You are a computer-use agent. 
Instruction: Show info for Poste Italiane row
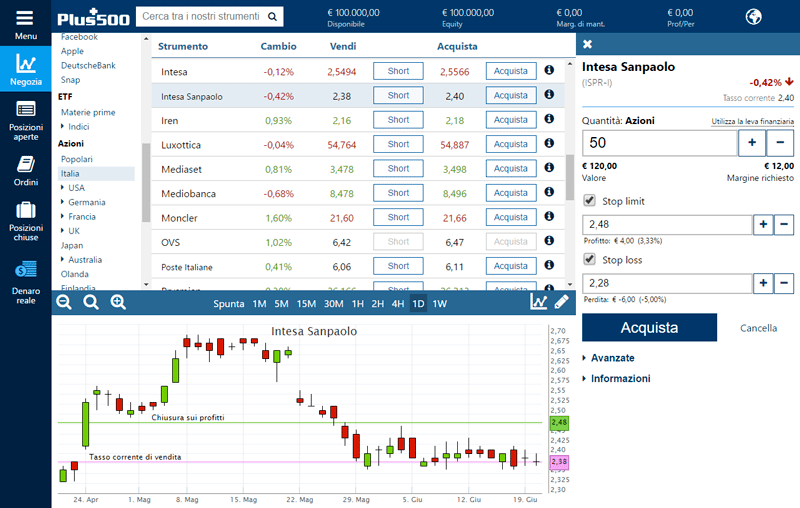[549, 265]
